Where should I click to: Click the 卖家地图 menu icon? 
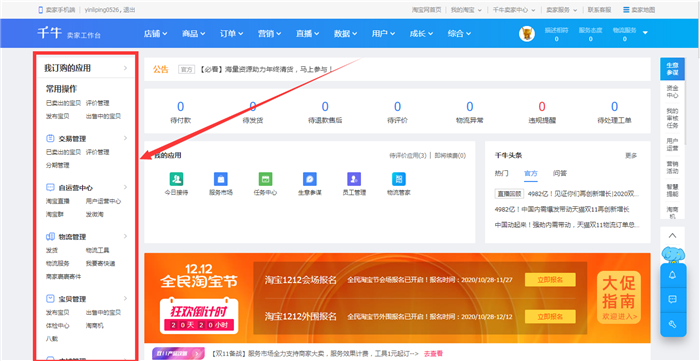point(626,9)
